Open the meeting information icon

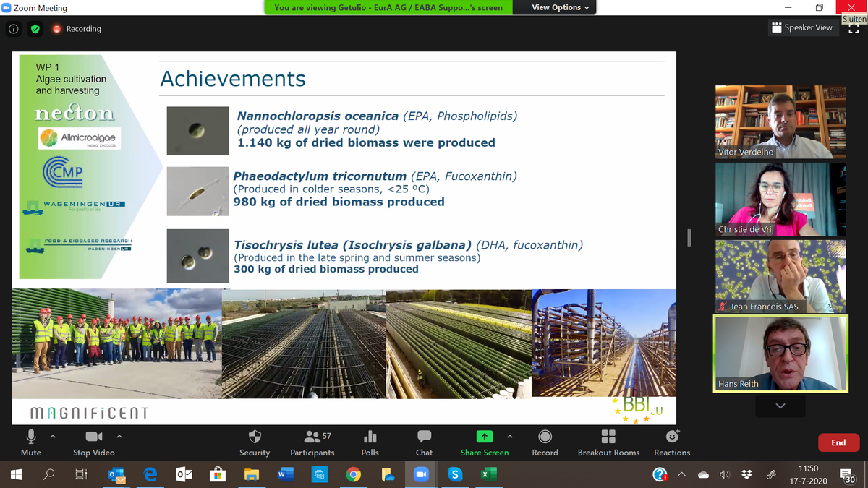(x=13, y=29)
